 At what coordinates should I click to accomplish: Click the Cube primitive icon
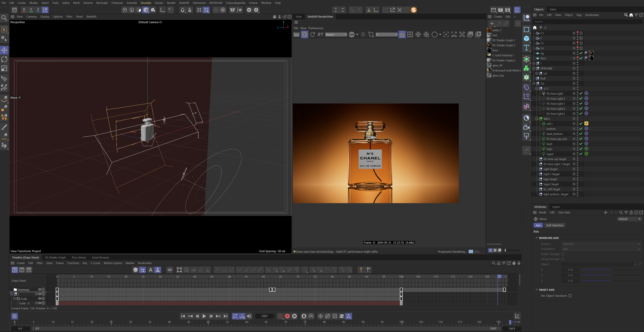[x=526, y=38]
